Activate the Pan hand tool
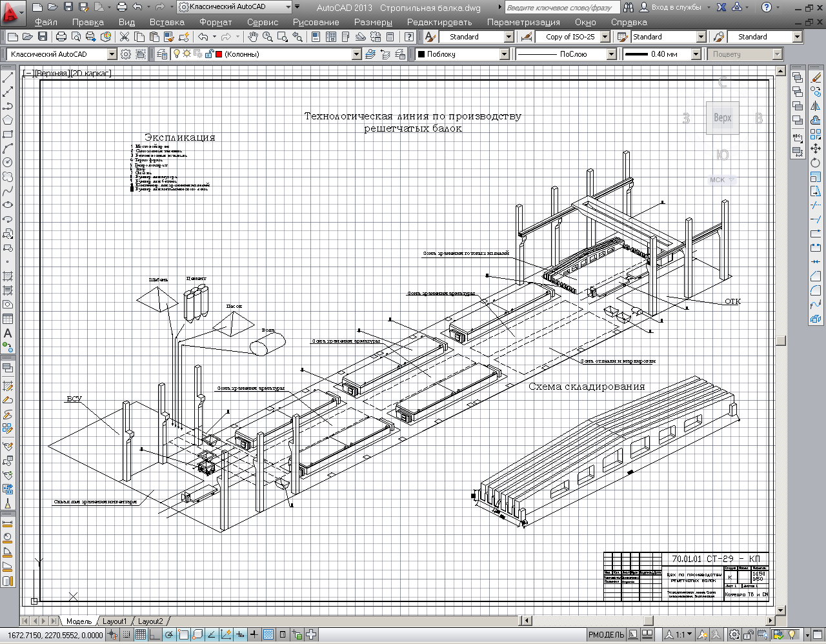 point(253,37)
